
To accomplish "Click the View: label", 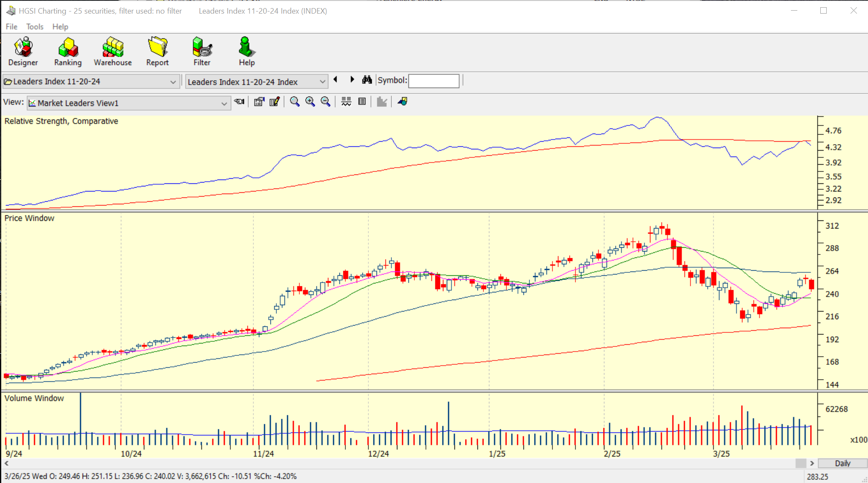I will pyautogui.click(x=13, y=102).
